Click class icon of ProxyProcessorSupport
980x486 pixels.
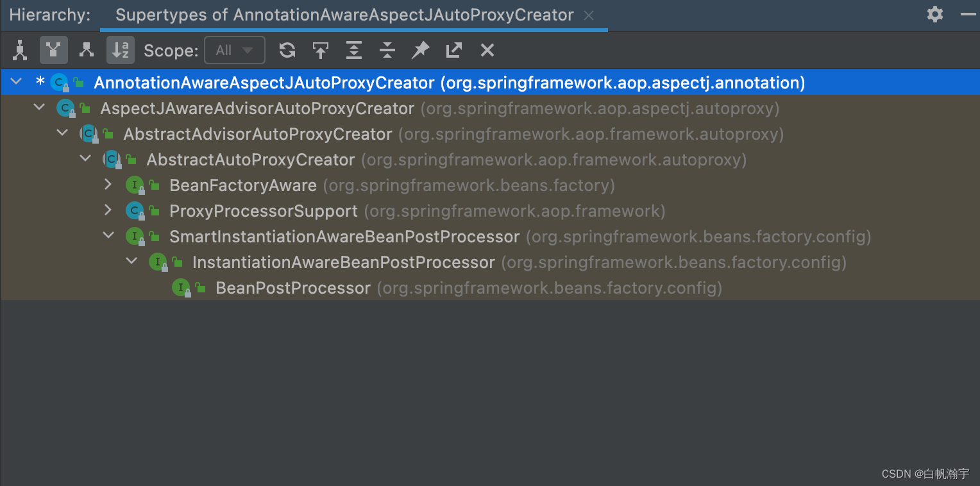point(135,211)
